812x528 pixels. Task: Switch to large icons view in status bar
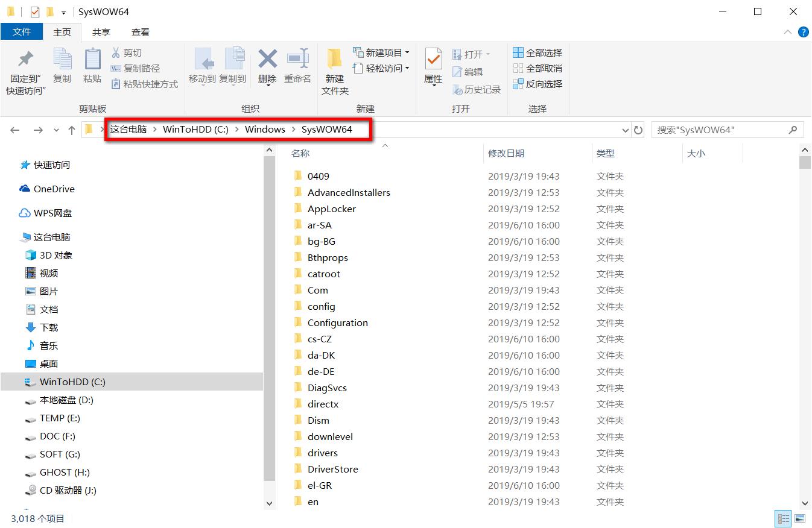(x=799, y=518)
